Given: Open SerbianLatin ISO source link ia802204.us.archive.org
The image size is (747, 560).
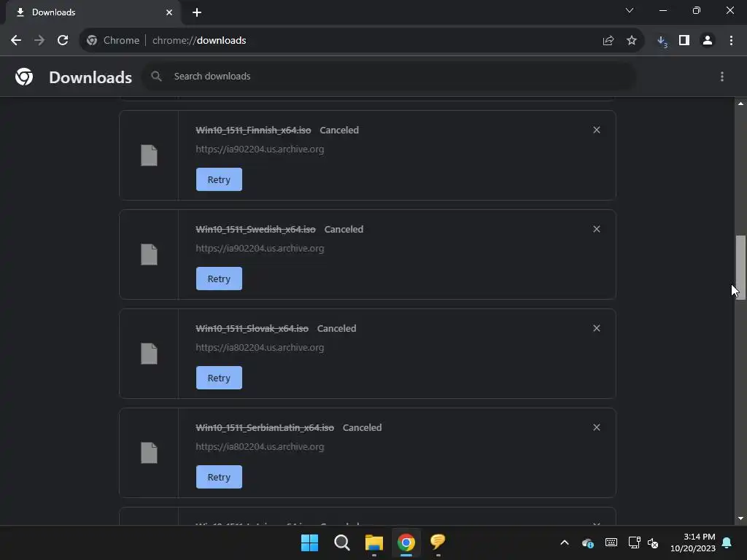Looking at the screenshot, I should (x=260, y=446).
